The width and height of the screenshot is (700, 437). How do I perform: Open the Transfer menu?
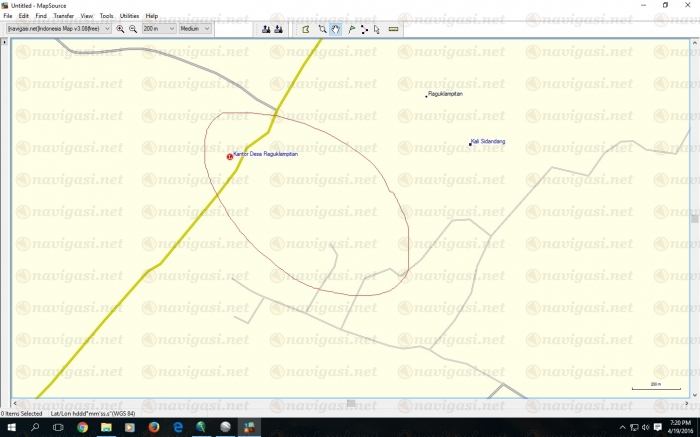click(63, 16)
